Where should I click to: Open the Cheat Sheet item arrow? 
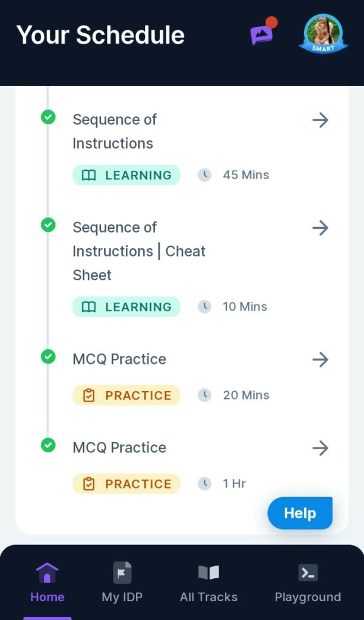coord(320,228)
